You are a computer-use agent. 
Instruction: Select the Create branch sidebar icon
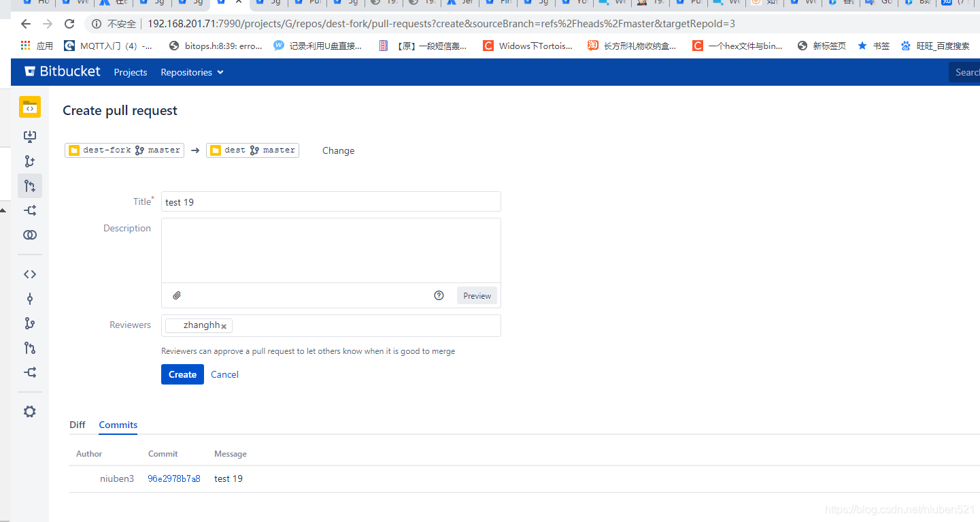pyautogui.click(x=30, y=161)
